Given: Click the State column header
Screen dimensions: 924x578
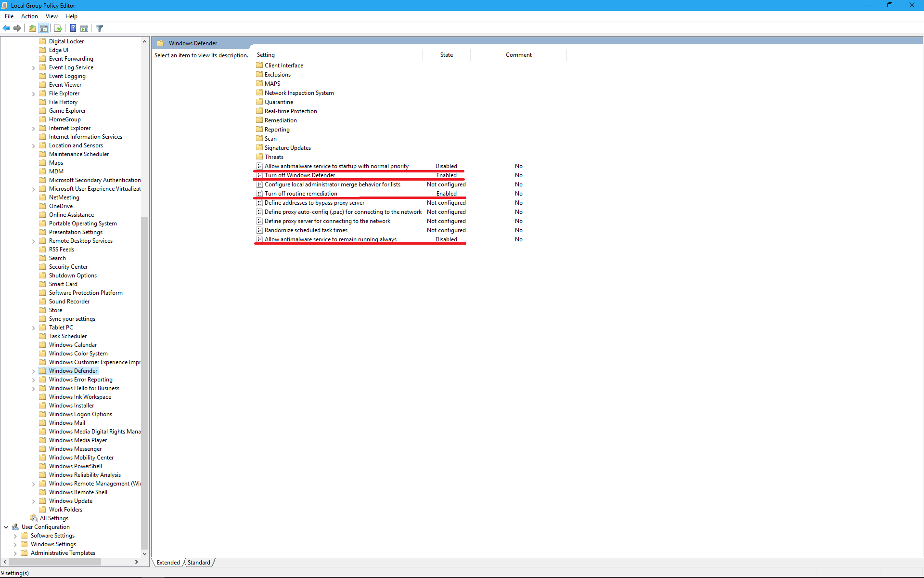Looking at the screenshot, I should 446,55.
